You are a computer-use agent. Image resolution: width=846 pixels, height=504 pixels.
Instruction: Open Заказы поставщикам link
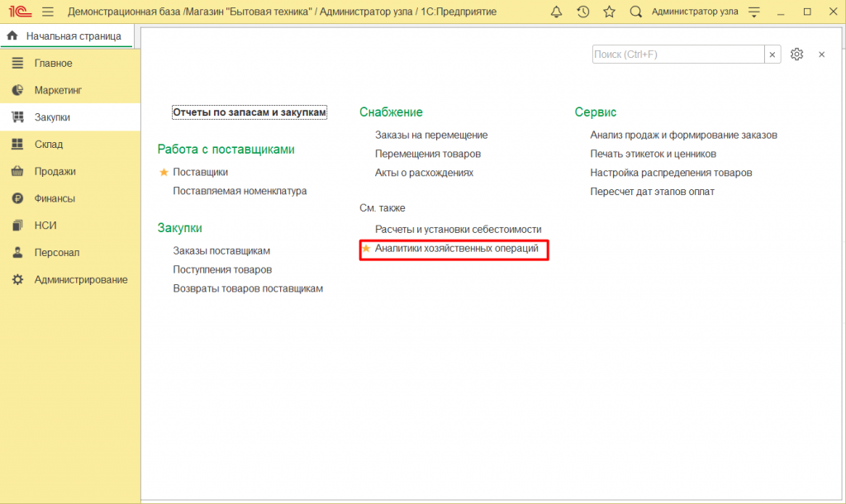tap(221, 250)
